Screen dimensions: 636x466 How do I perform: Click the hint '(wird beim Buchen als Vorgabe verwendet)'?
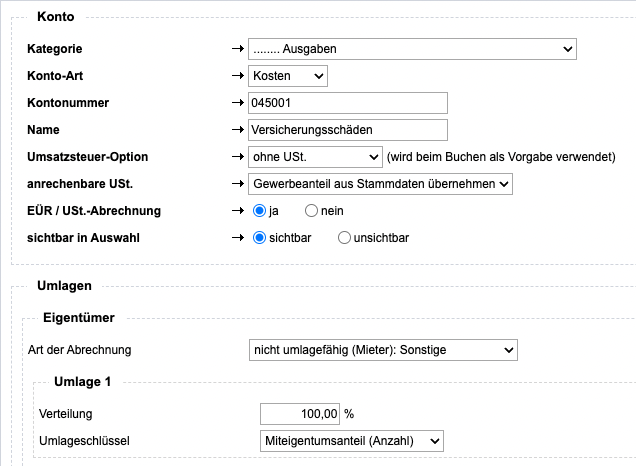coord(501,157)
